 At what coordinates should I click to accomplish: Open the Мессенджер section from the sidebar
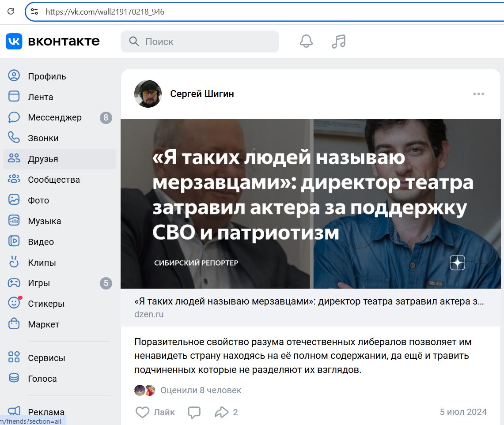point(53,117)
